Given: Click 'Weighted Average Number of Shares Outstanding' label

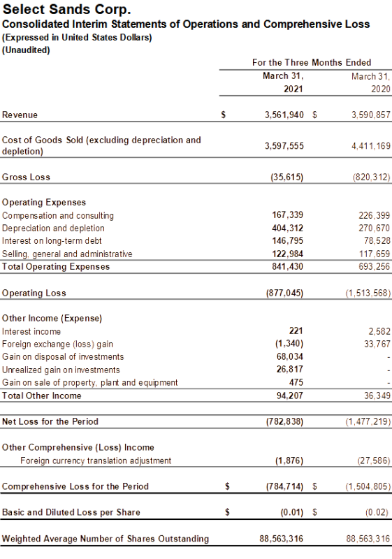Looking at the screenshot, I should 106,539.
